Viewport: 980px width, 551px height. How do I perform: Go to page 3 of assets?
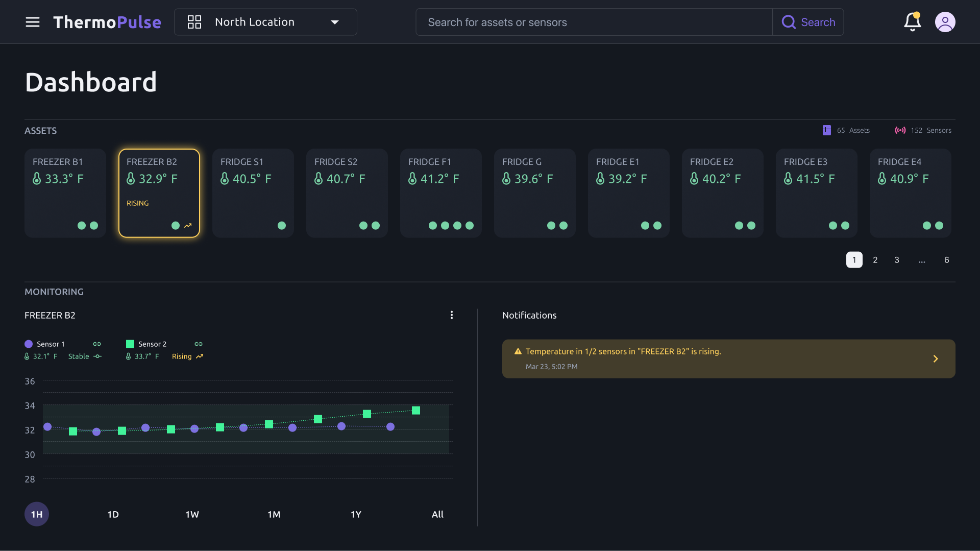897,260
